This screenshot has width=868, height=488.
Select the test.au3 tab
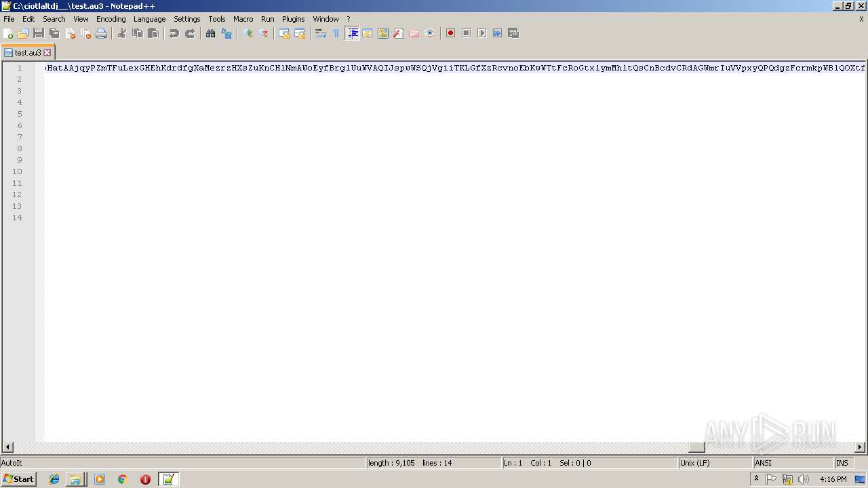[28, 52]
